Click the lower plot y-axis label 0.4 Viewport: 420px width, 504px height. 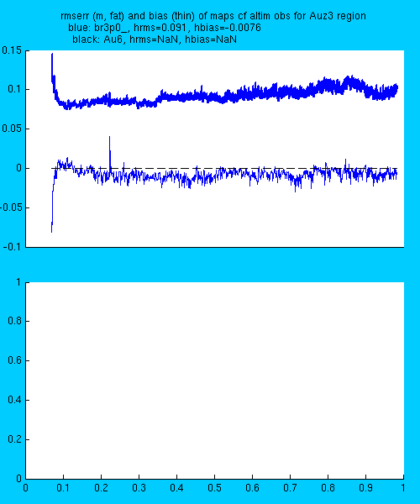pos(15,400)
